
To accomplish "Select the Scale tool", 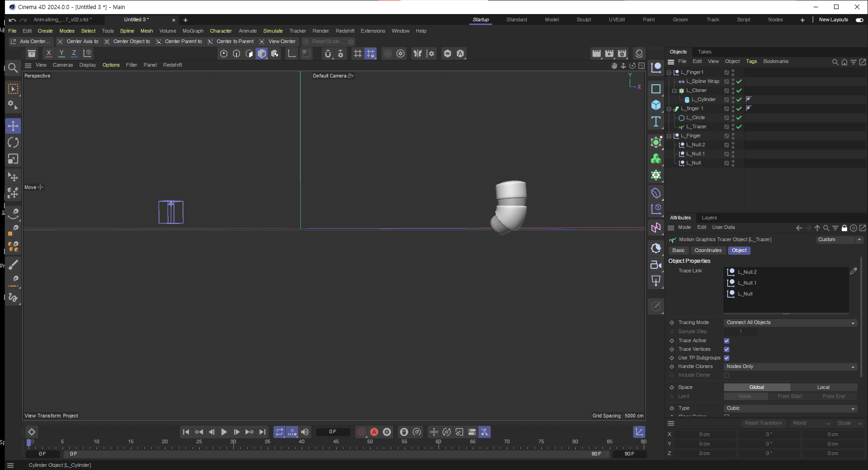I will (x=13, y=159).
